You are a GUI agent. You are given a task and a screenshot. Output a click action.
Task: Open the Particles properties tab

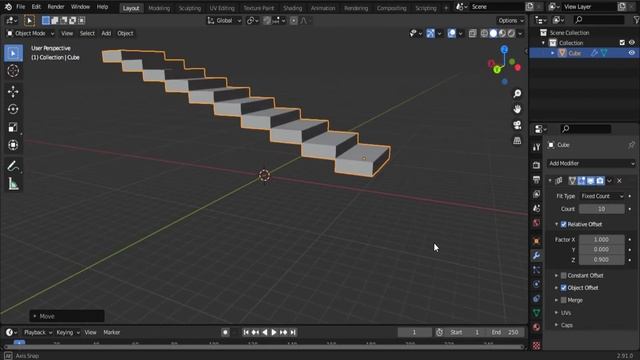point(536,270)
